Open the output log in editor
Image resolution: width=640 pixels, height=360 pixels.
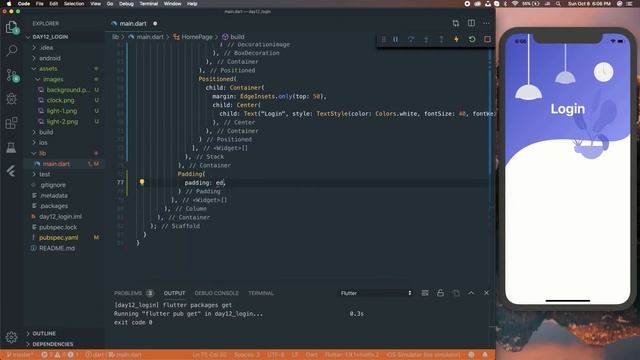(x=456, y=293)
